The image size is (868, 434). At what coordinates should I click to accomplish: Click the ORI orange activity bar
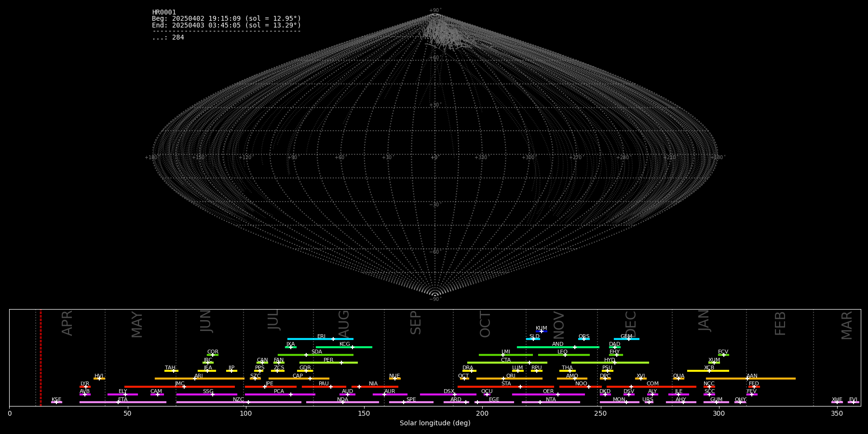pos(509,379)
